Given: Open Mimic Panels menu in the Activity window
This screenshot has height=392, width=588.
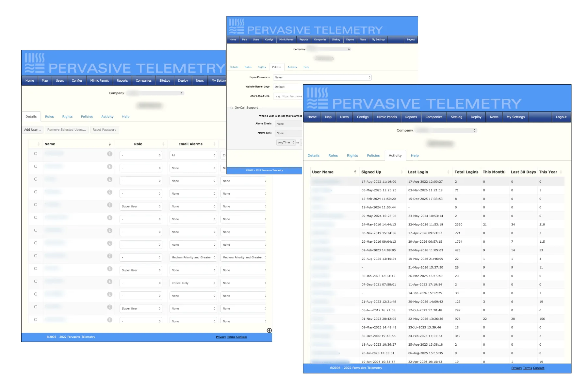Looking at the screenshot, I should coord(387,117).
